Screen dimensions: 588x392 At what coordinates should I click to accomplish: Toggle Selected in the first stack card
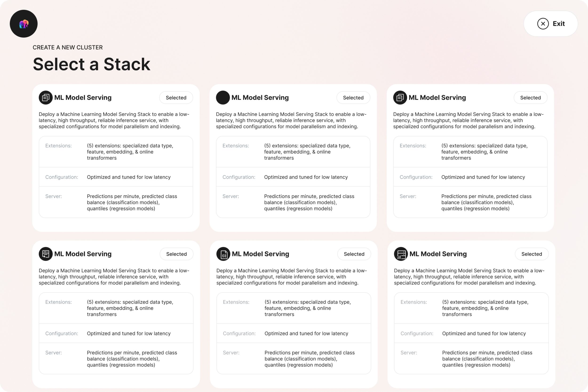point(176,98)
